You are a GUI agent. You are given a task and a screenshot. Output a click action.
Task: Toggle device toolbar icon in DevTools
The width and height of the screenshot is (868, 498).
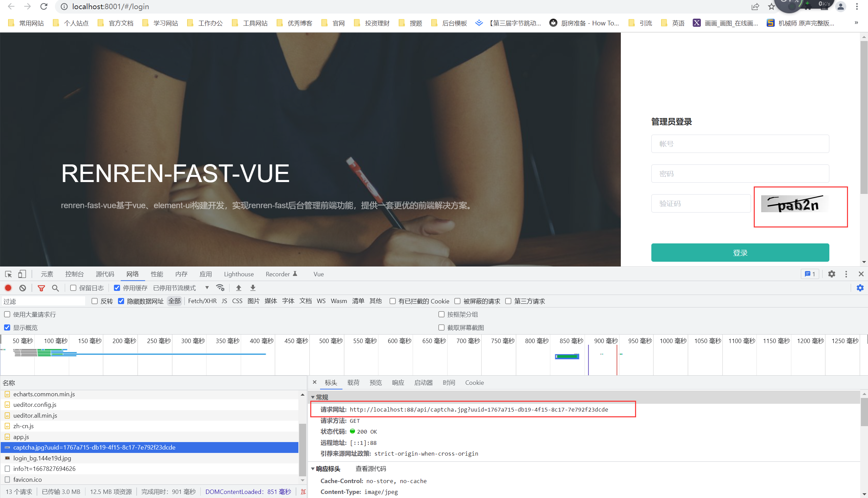pos(22,274)
